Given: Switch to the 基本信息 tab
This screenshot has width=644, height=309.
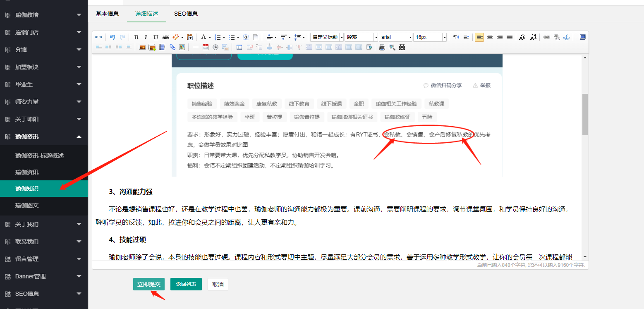Looking at the screenshot, I should tap(107, 14).
